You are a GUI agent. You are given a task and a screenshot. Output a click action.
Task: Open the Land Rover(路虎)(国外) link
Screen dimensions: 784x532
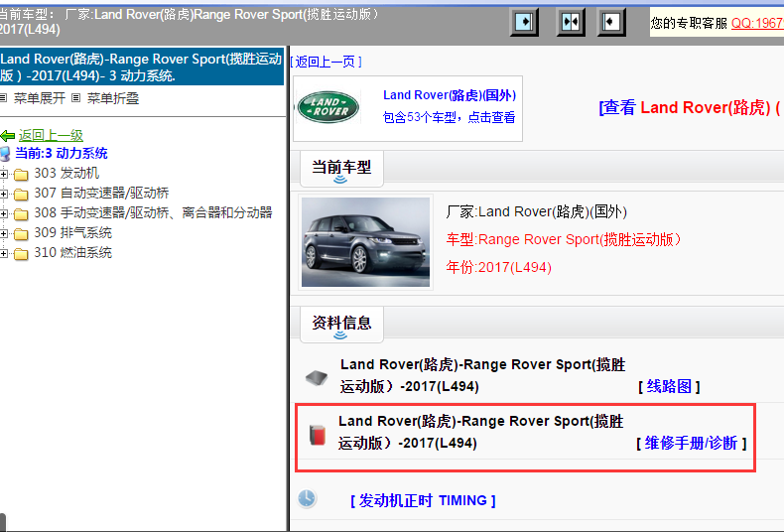click(x=450, y=95)
